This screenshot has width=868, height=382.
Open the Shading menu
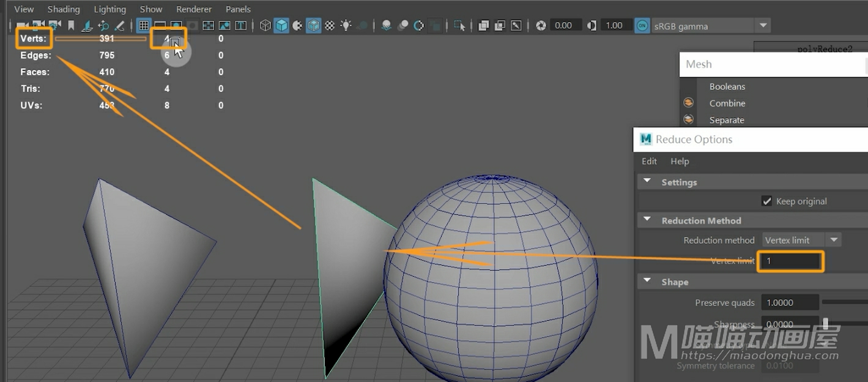tap(64, 9)
